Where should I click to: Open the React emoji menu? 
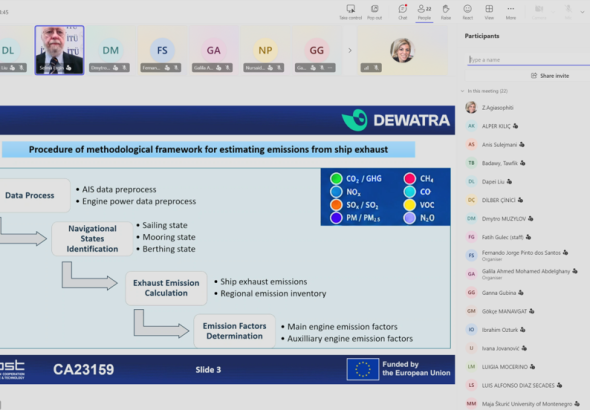click(467, 12)
